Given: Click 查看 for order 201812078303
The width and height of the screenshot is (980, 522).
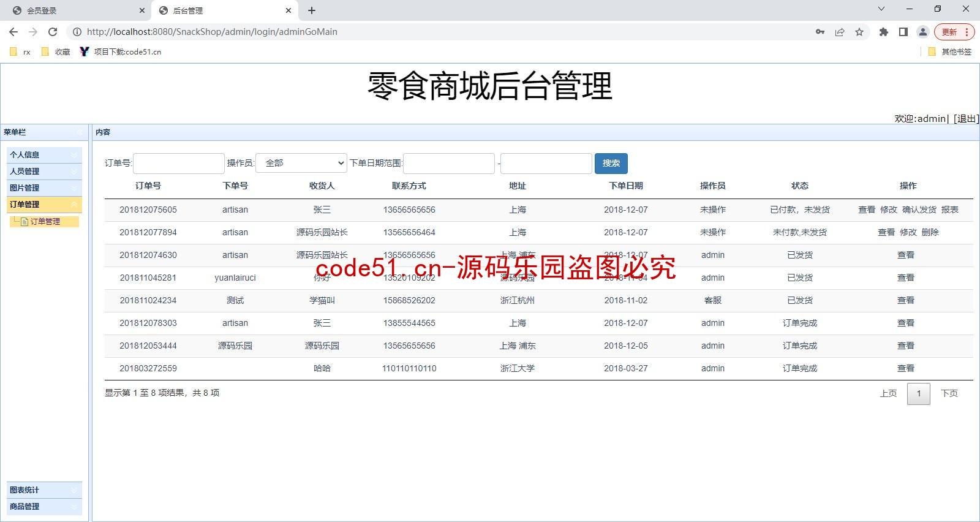Looking at the screenshot, I should (906, 323).
